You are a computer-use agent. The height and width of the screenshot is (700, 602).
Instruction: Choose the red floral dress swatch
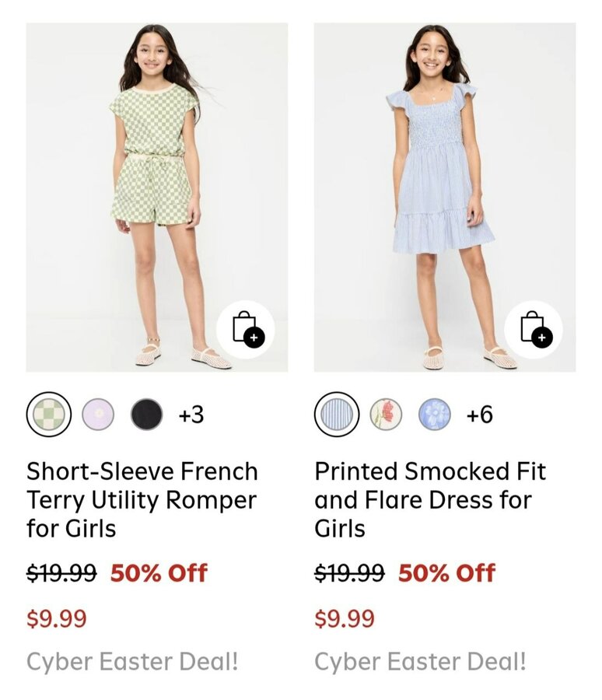(x=386, y=415)
